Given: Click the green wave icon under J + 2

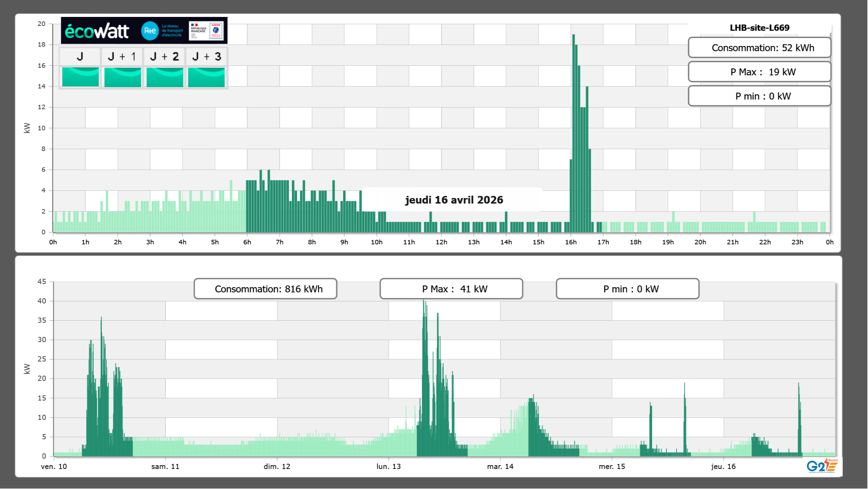Looking at the screenshot, I should click(x=165, y=77).
